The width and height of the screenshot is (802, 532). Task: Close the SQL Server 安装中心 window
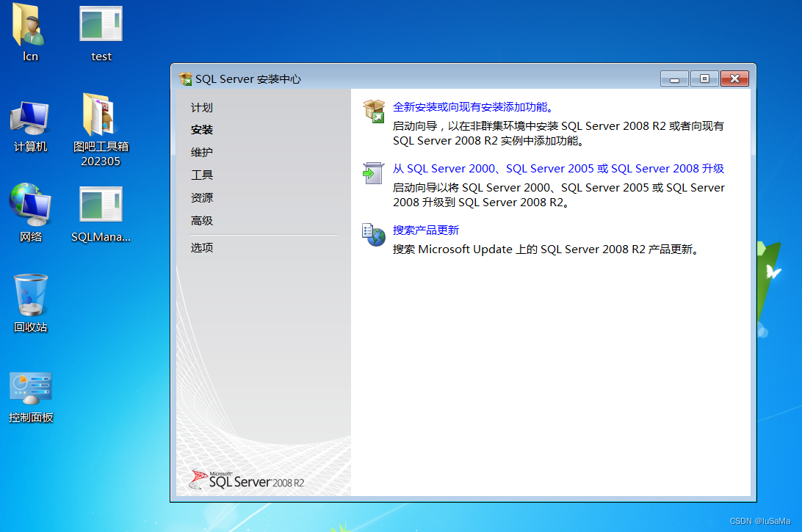734,79
